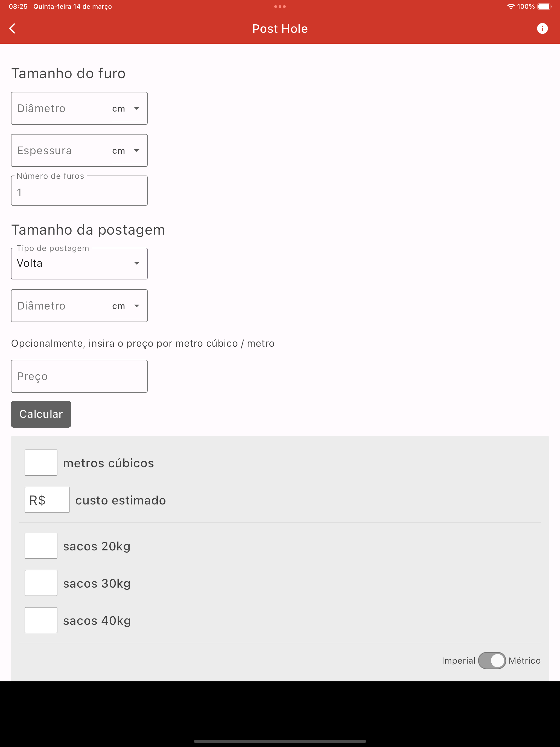Tap the back arrow in the header

tap(13, 28)
